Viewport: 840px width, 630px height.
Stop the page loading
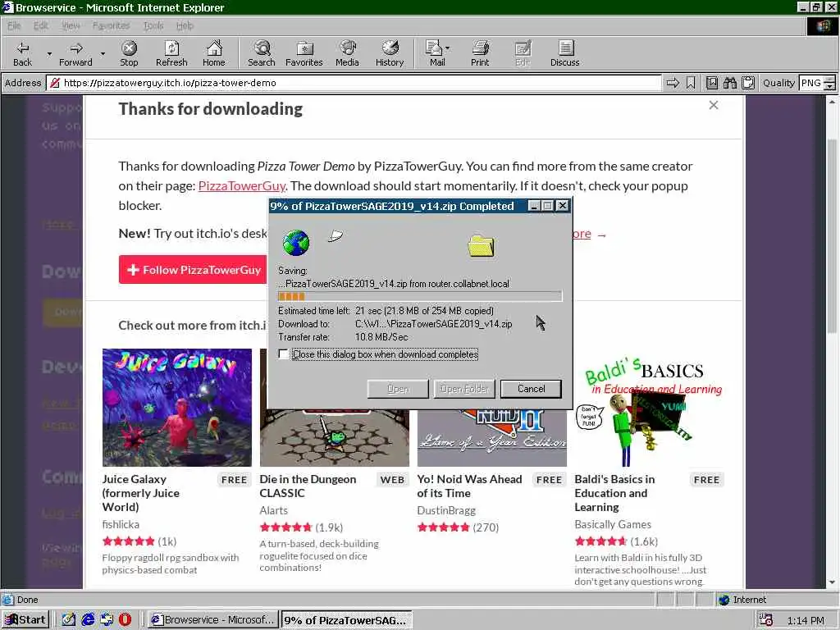pos(129,53)
